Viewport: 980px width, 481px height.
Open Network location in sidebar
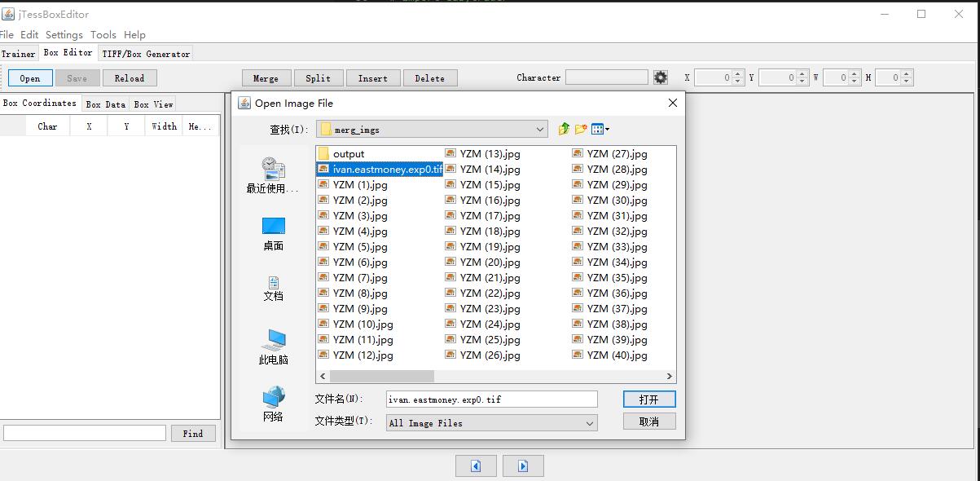click(273, 404)
